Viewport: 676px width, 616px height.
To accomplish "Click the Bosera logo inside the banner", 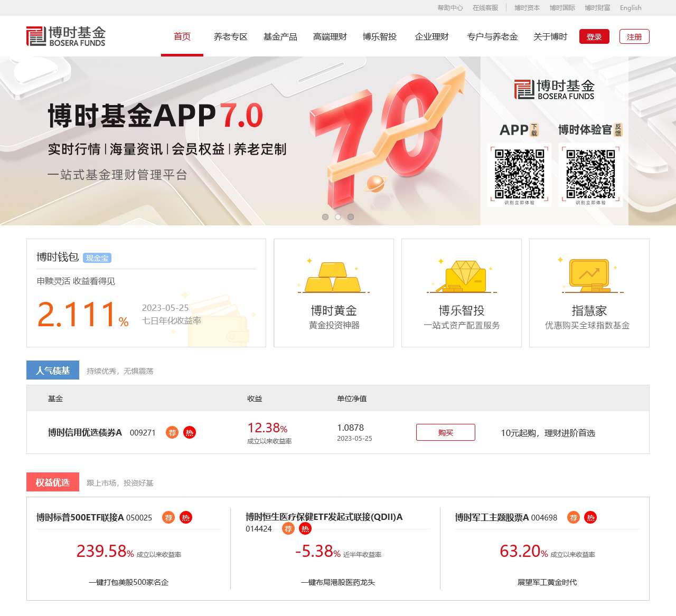I will [x=554, y=90].
